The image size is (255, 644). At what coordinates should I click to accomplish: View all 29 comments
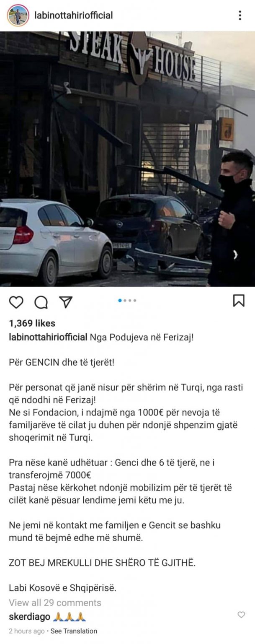tap(55, 603)
